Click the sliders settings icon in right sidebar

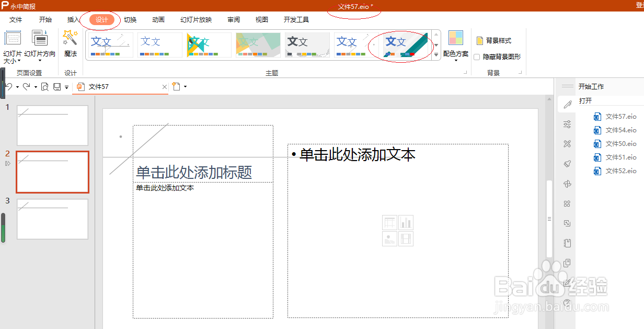coord(567,124)
